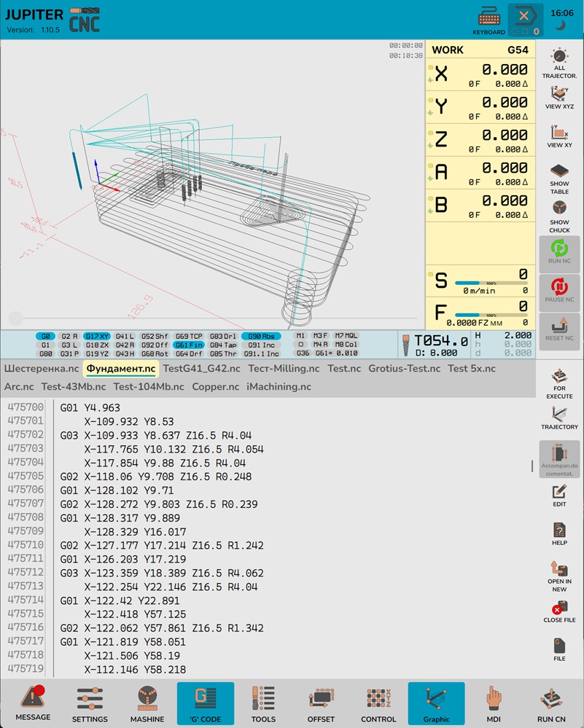Viewport: 584px width, 728px height.
Task: Open the TOOLS section
Action: (263, 703)
